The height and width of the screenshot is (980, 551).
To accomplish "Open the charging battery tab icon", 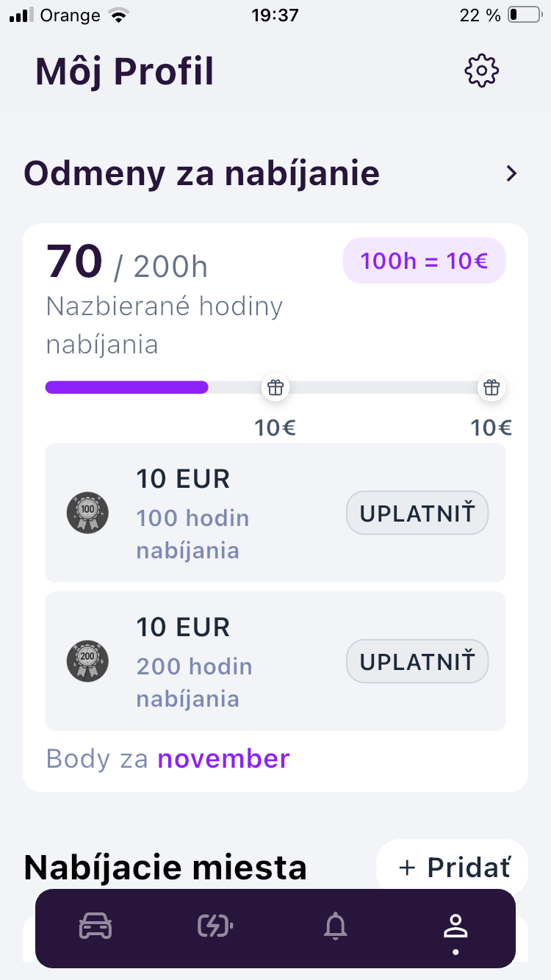I will pos(215,926).
